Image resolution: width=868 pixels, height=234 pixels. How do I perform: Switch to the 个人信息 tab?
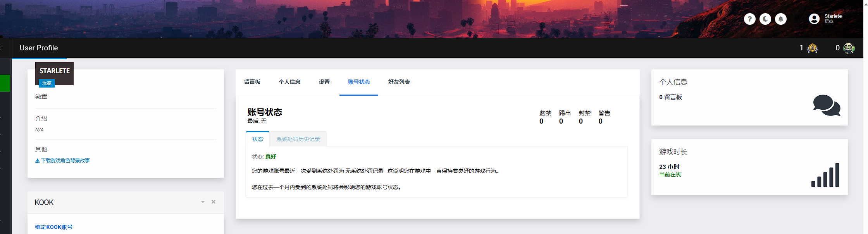pyautogui.click(x=289, y=82)
